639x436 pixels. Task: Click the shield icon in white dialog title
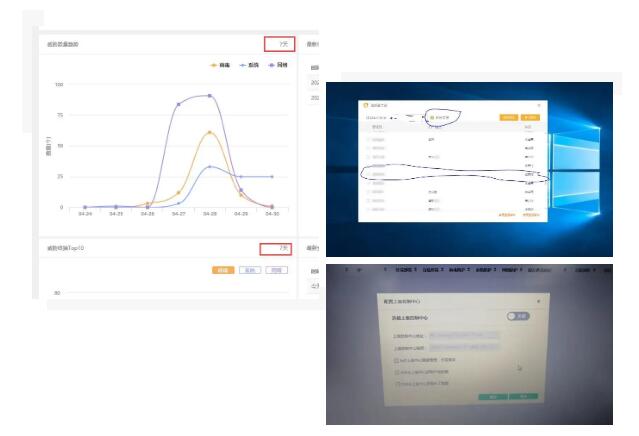(x=366, y=104)
